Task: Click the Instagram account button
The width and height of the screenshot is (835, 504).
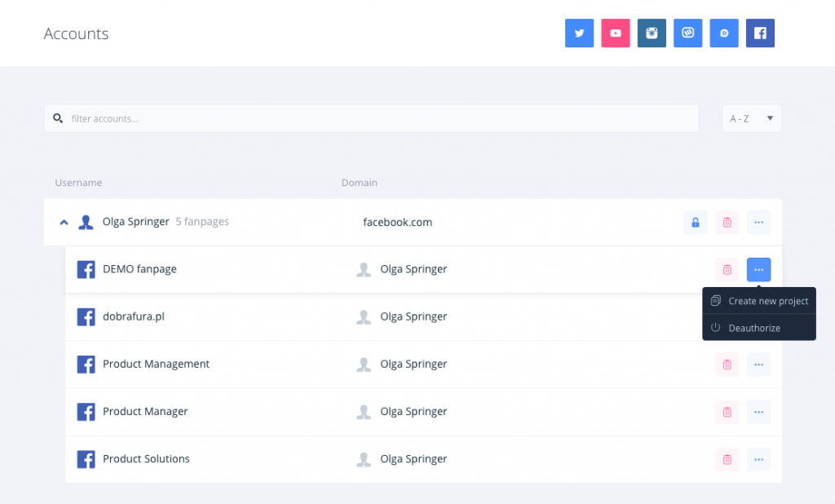Action: click(652, 33)
